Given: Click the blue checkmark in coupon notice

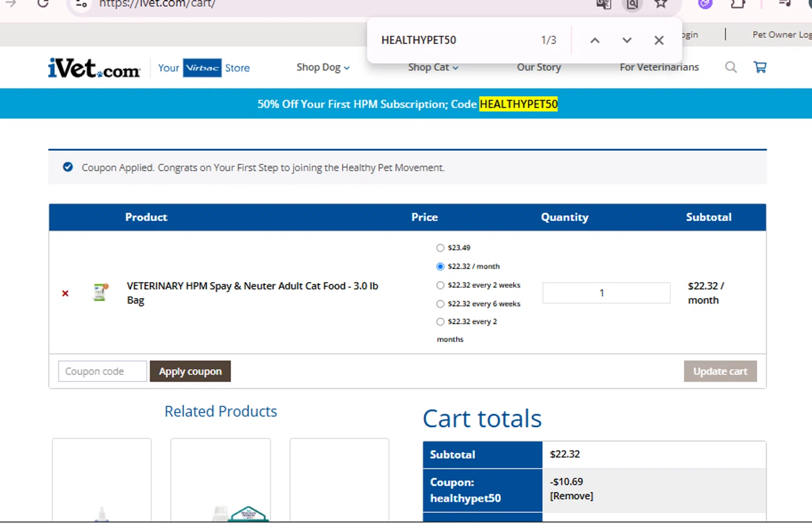Looking at the screenshot, I should pyautogui.click(x=68, y=167).
